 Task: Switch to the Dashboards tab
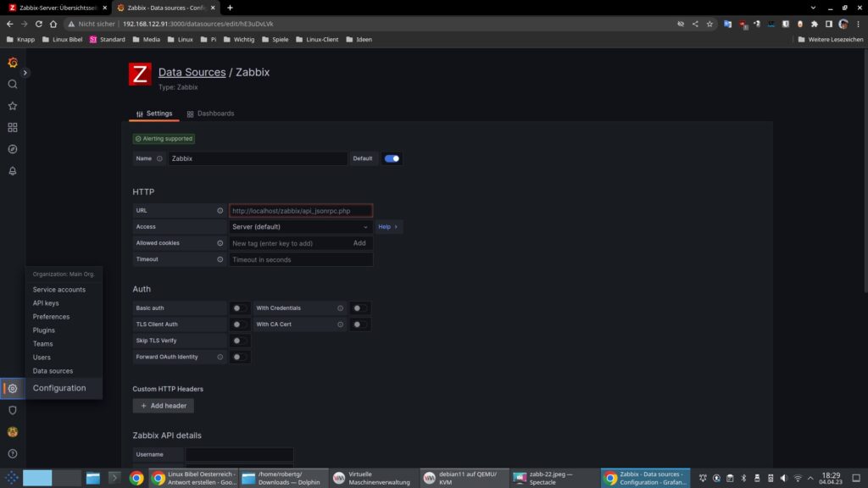pyautogui.click(x=211, y=114)
